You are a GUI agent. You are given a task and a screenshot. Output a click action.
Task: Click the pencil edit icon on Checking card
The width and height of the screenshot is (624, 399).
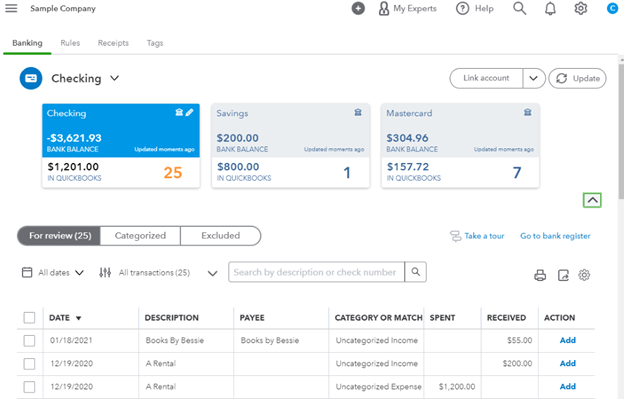click(189, 113)
